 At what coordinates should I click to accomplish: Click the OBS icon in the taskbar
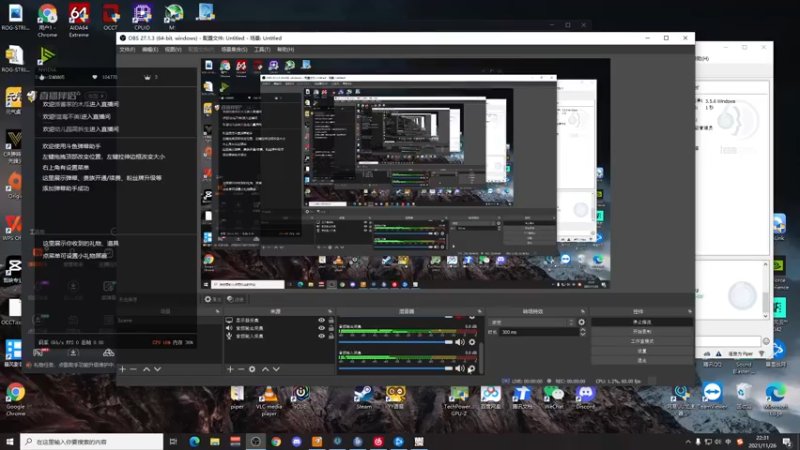pyautogui.click(x=256, y=441)
